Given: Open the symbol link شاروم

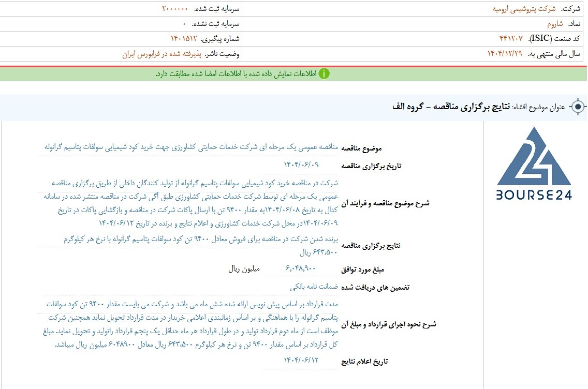Looking at the screenshot, I should 555,24.
